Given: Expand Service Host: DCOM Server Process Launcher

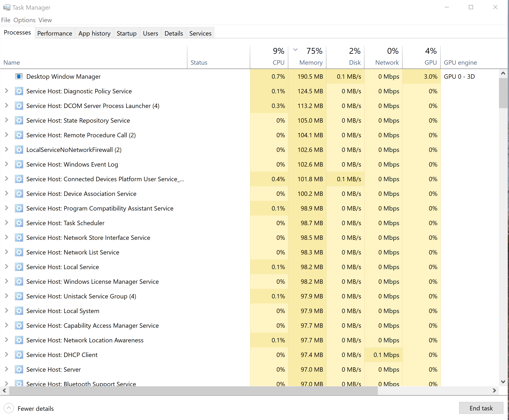Looking at the screenshot, I should pyautogui.click(x=6, y=106).
